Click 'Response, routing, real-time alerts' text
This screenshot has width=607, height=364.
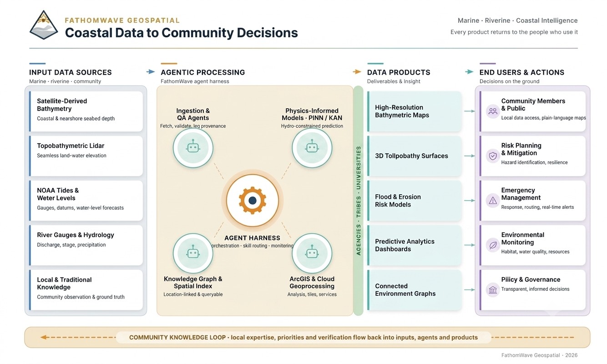(537, 207)
